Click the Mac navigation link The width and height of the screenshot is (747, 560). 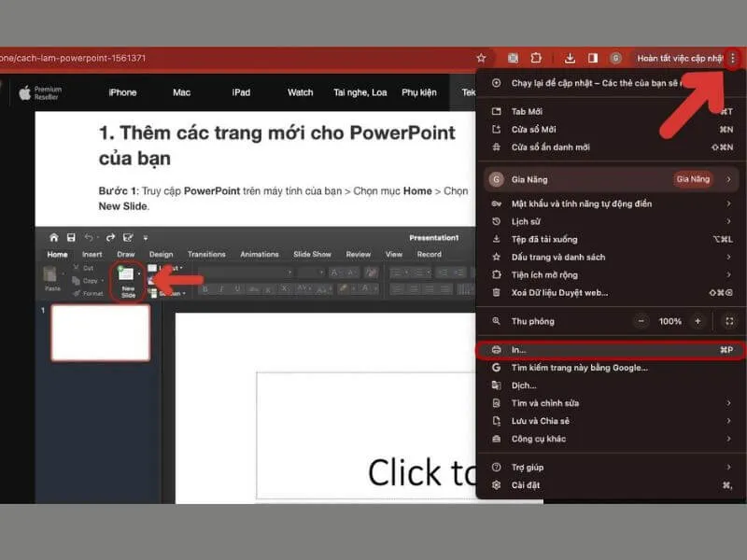[x=181, y=92]
